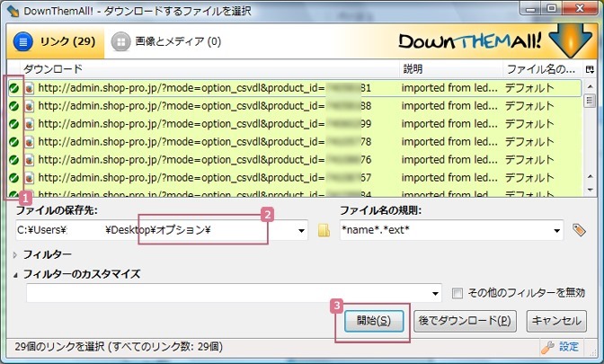The image size is (604, 364).
Task: Switch to the 画像とメディア (0) tab
Action: (x=167, y=41)
